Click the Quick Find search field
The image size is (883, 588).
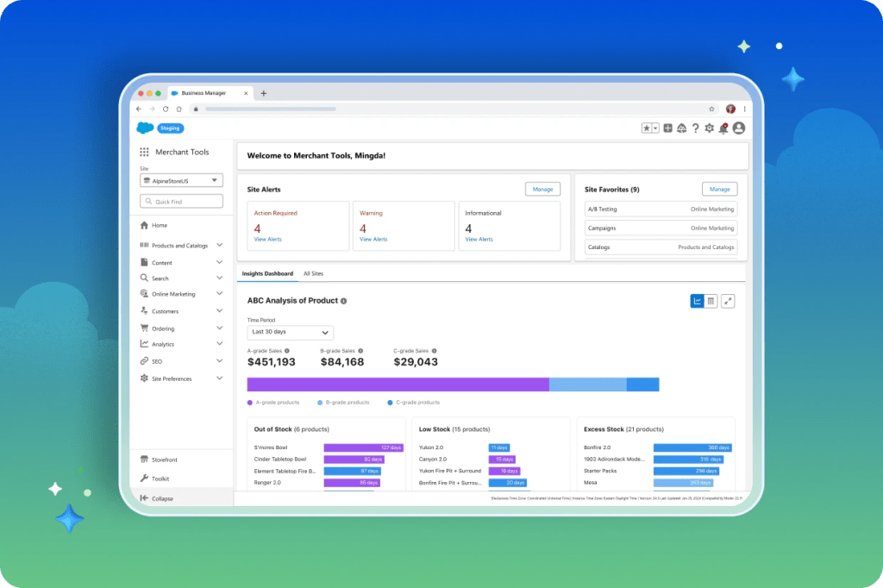181,201
